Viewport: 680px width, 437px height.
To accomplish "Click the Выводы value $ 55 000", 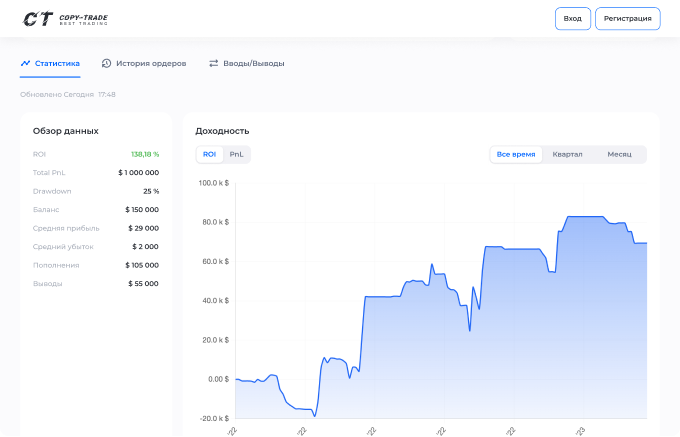I will [x=144, y=284].
